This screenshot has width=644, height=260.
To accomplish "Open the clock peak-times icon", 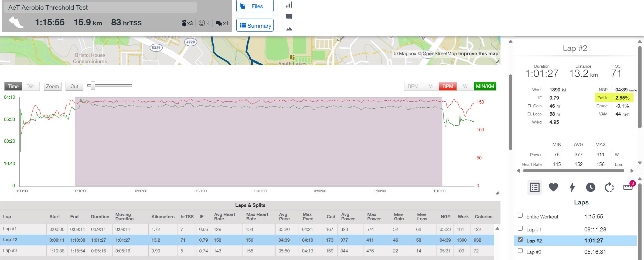I will (591, 187).
